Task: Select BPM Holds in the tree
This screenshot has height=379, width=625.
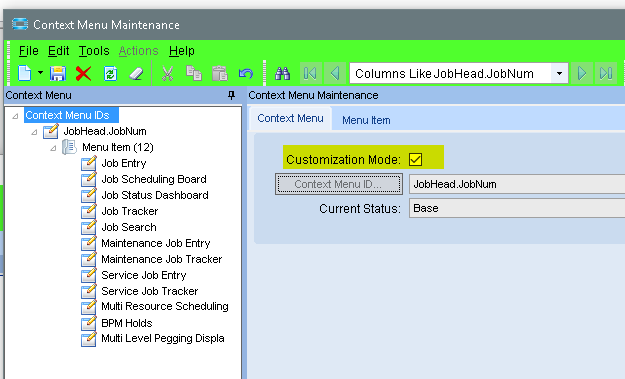Action: [127, 323]
